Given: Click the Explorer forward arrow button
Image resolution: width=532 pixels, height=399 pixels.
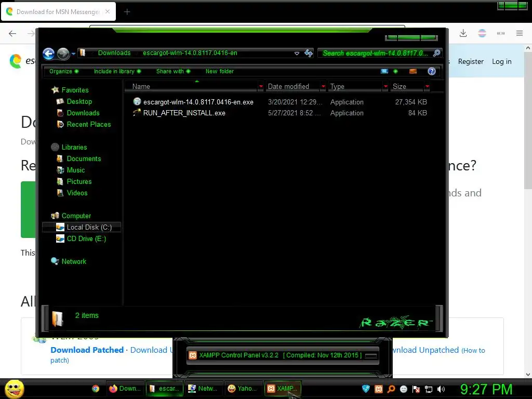Looking at the screenshot, I should (x=63, y=54).
